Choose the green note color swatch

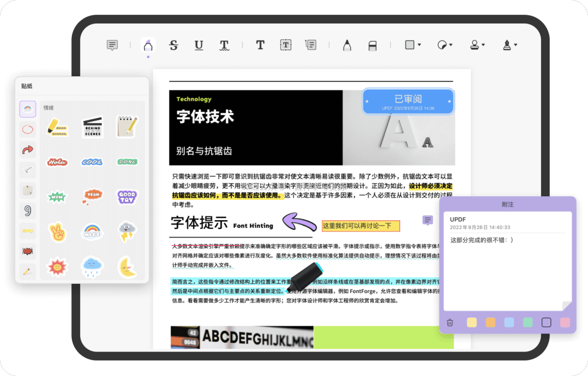528,323
